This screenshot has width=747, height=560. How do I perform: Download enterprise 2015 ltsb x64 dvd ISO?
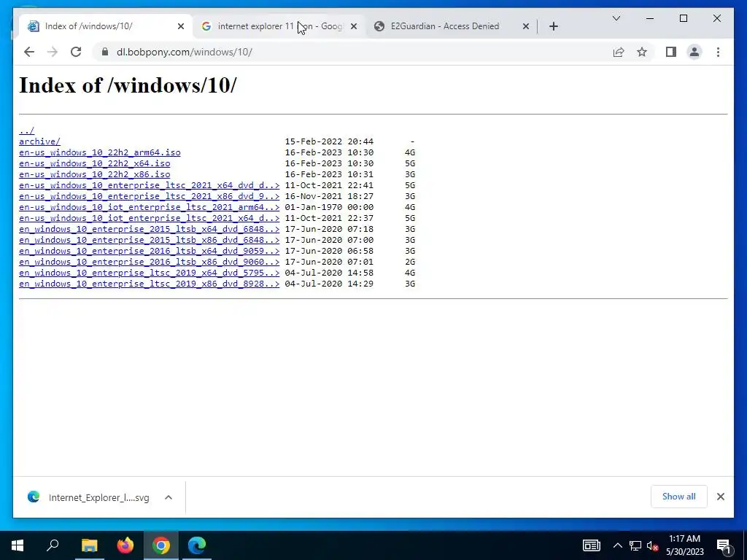pyautogui.click(x=149, y=229)
